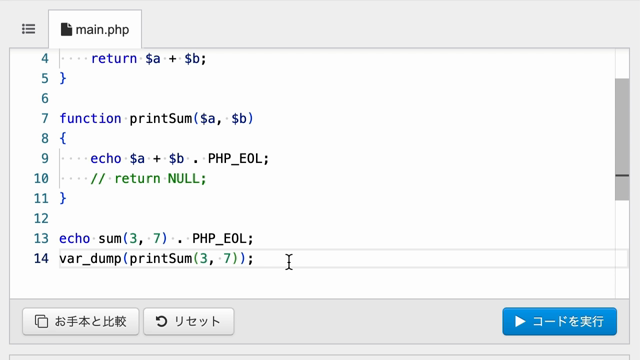Click the copy icon in compare button
This screenshot has width=640, height=360.
coord(41,321)
